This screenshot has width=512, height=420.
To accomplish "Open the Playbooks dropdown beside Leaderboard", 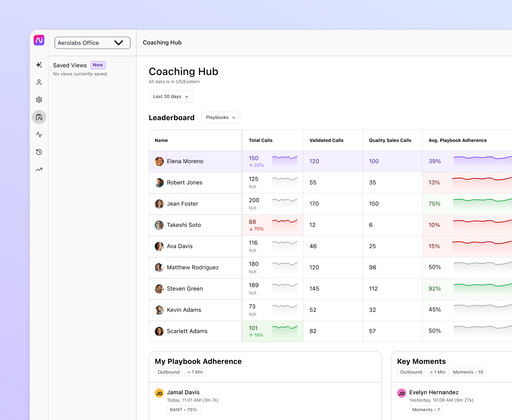I will [221, 117].
